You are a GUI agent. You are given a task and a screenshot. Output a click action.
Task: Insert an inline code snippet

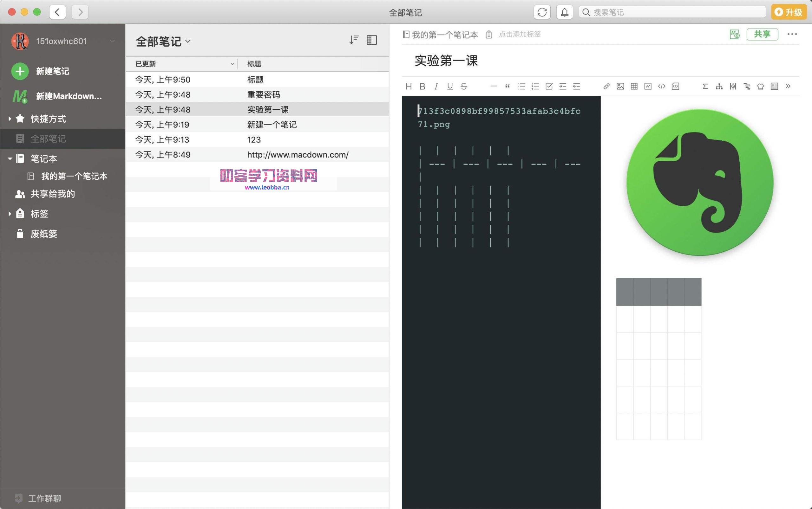(661, 87)
